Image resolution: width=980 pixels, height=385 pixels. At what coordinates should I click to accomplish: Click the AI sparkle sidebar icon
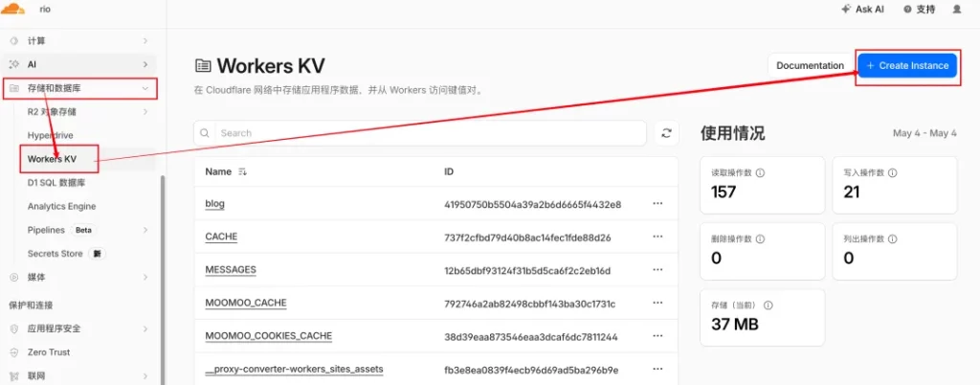pos(13,64)
